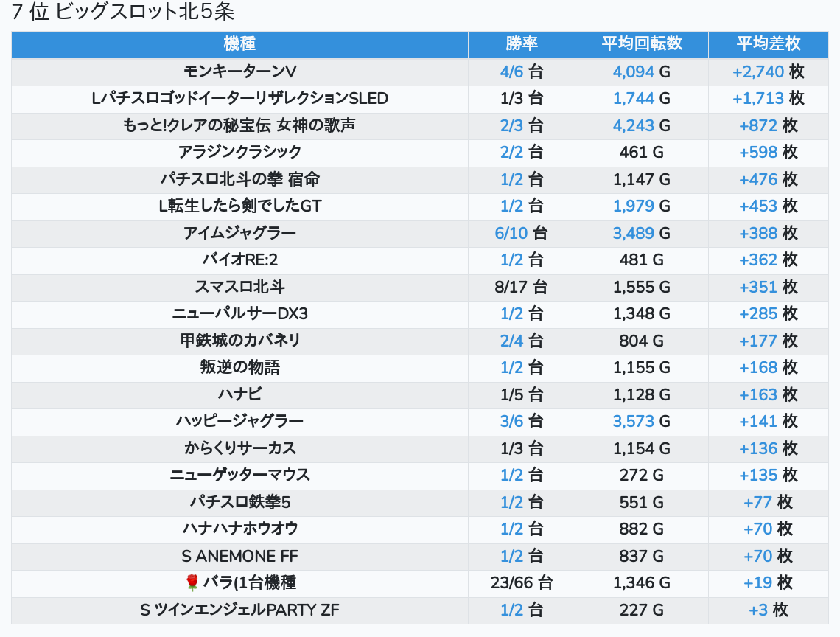Select average spins 3,573 G

pyautogui.click(x=641, y=422)
